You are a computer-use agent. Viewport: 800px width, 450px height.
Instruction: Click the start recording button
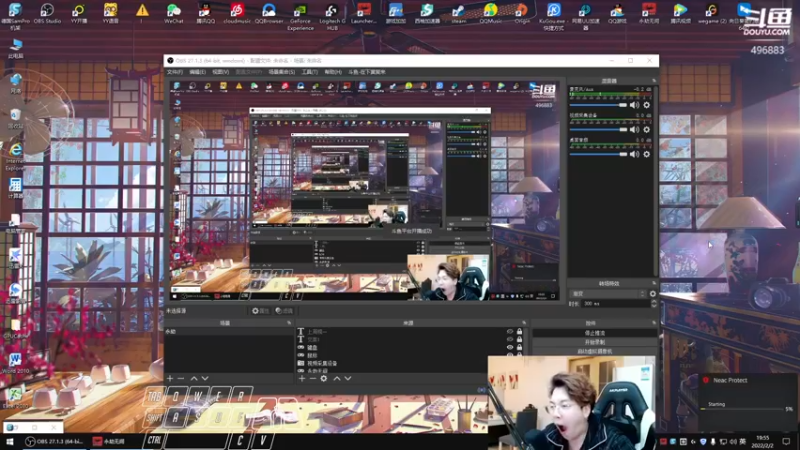pyautogui.click(x=594, y=342)
